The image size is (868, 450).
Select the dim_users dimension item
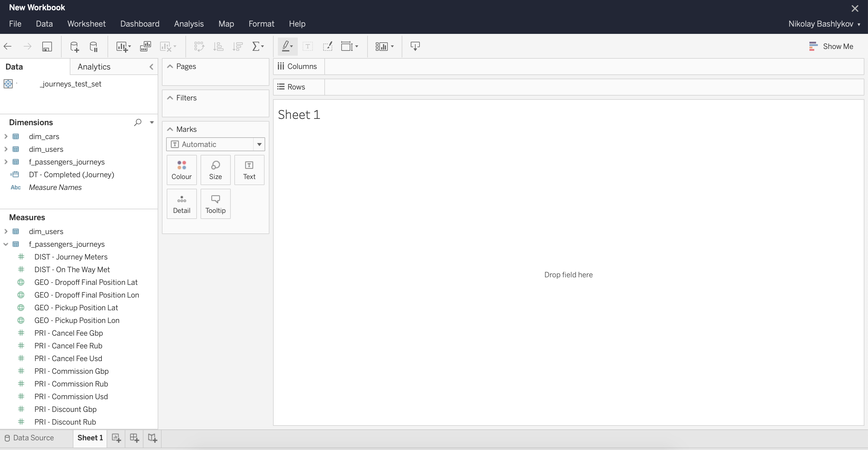[46, 149]
